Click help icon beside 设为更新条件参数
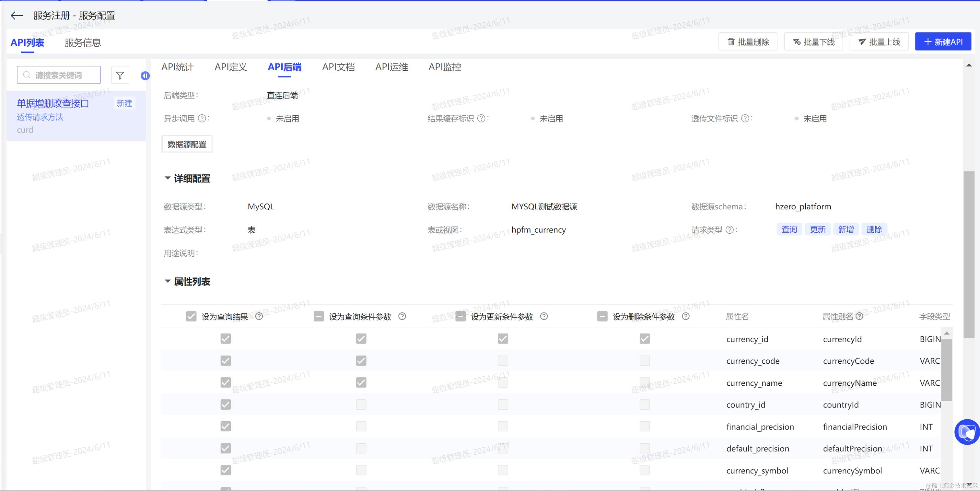This screenshot has height=491, width=980. pyautogui.click(x=544, y=316)
